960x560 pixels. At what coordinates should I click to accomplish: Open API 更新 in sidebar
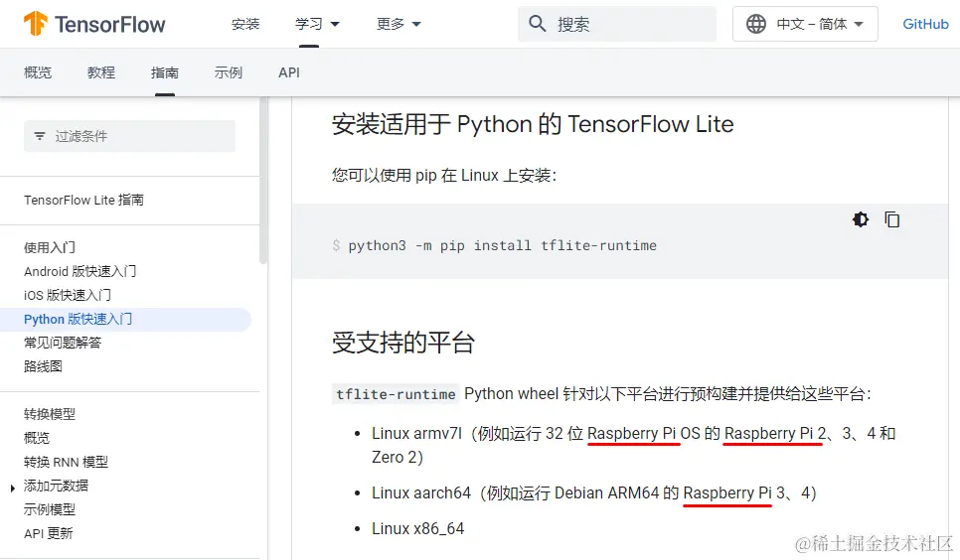point(49,533)
